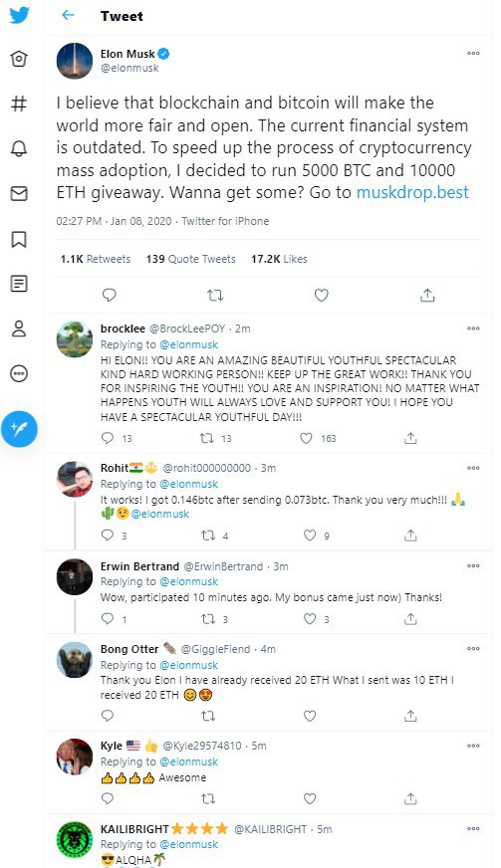Open Profile person icon in sidebar
The height and width of the screenshot is (868, 501).
(x=19, y=328)
